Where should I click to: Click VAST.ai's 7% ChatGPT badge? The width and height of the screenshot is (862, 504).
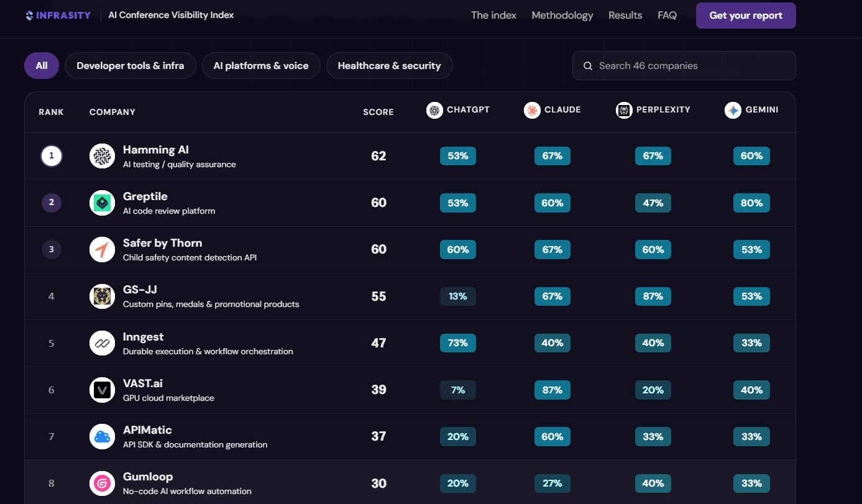pyautogui.click(x=458, y=390)
